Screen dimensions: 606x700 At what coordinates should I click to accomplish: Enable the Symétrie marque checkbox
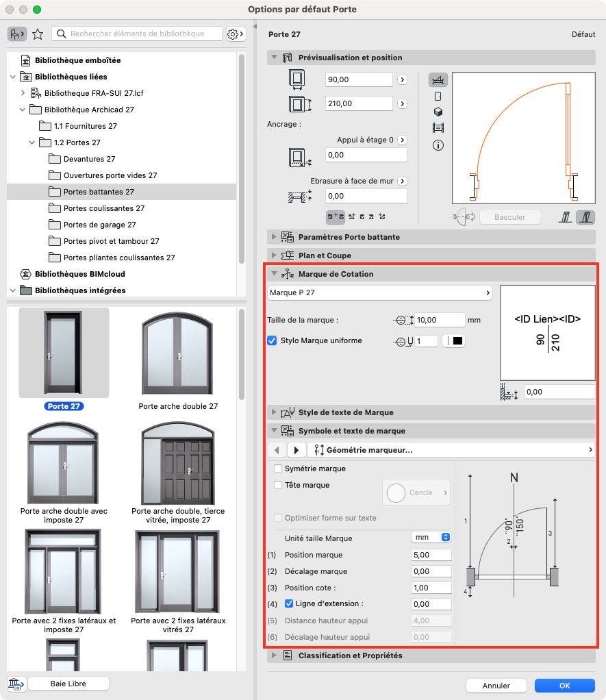[x=278, y=468]
